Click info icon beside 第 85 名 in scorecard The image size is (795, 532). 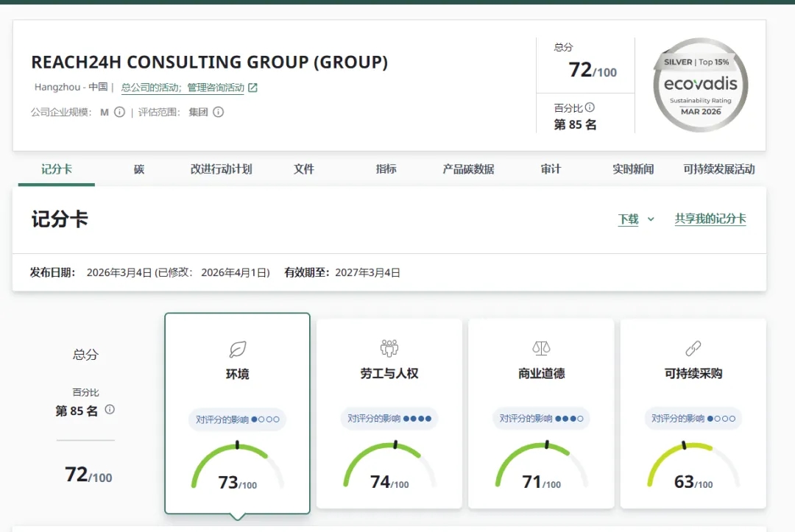pos(110,409)
